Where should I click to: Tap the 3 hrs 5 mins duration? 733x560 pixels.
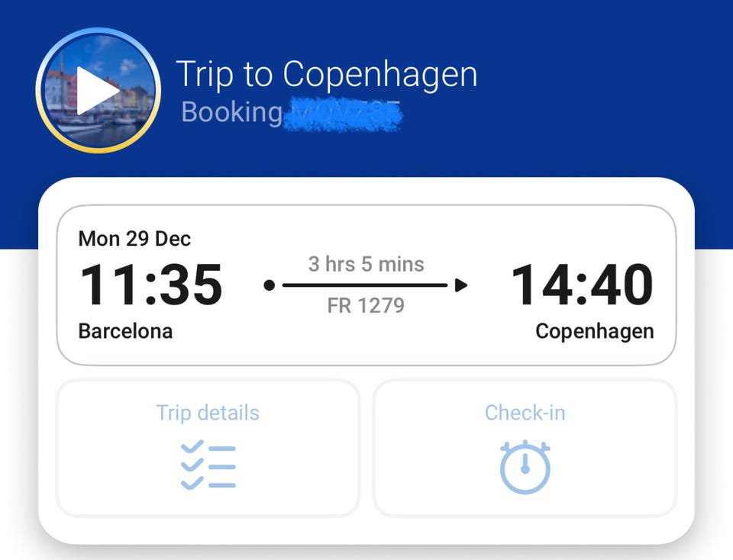click(366, 265)
